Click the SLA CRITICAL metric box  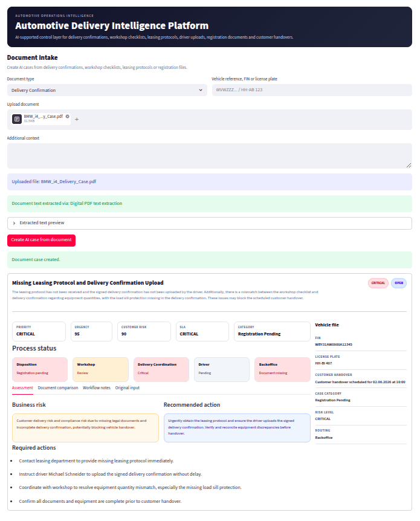click(202, 331)
